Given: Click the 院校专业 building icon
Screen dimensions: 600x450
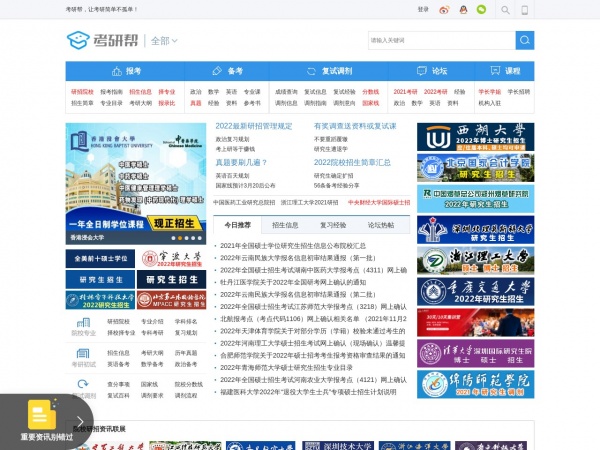Looking at the screenshot, I should tap(83, 322).
